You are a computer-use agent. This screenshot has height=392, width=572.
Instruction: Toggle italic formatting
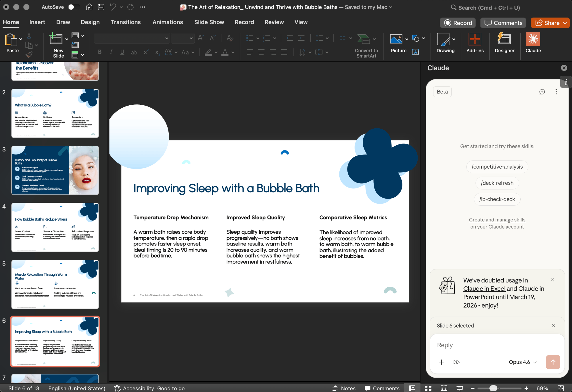tap(111, 52)
